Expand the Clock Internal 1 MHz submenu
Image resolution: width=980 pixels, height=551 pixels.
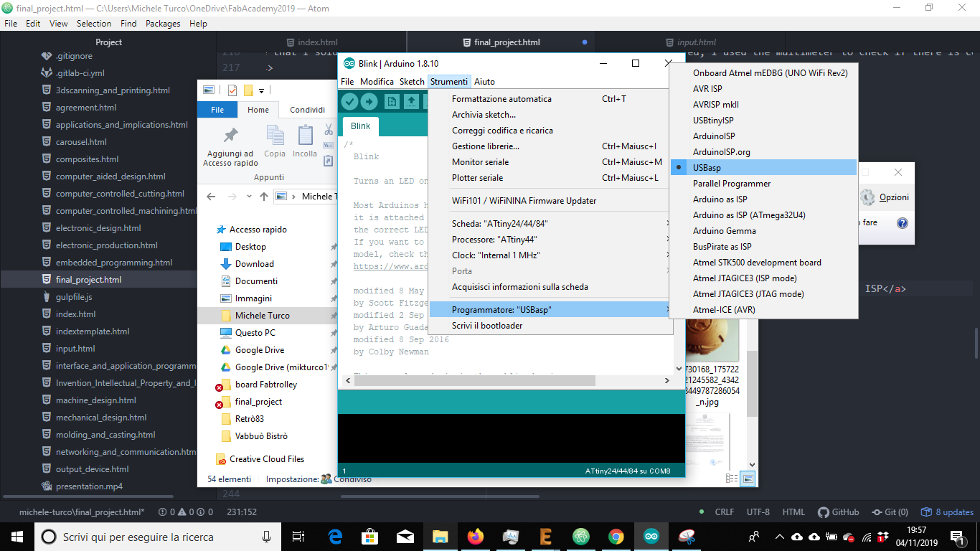[550, 255]
